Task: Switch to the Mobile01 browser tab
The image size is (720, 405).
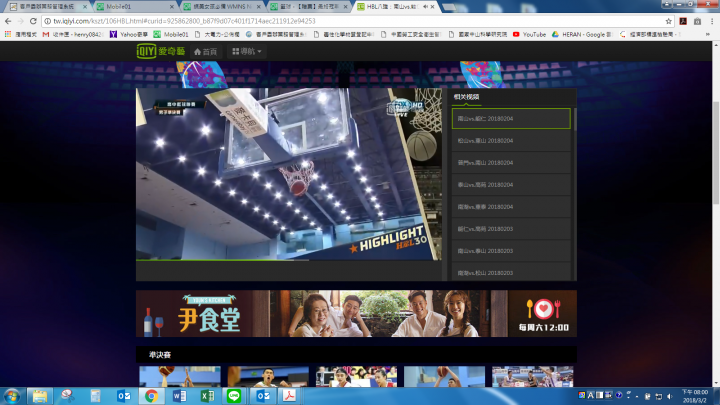Action: (x=133, y=7)
